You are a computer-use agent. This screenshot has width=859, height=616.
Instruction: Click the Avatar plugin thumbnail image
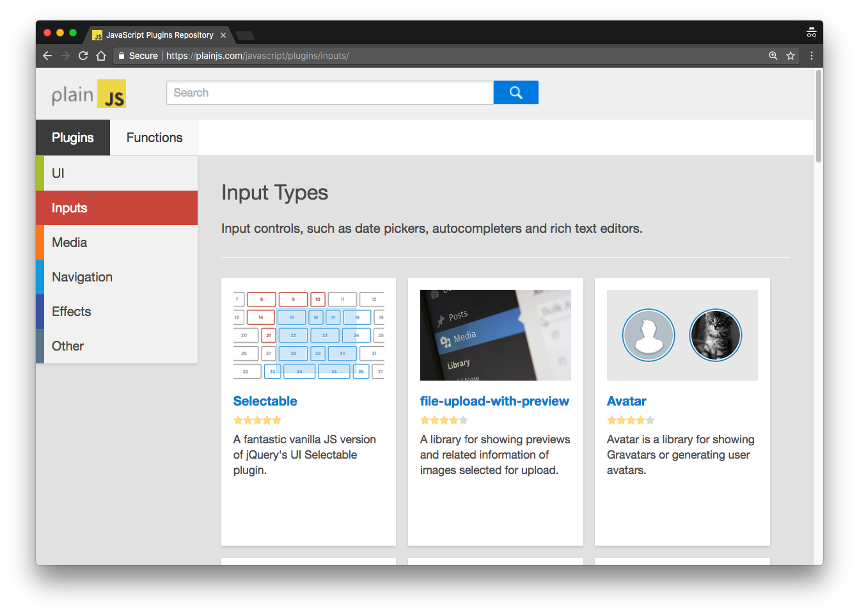pyautogui.click(x=682, y=335)
